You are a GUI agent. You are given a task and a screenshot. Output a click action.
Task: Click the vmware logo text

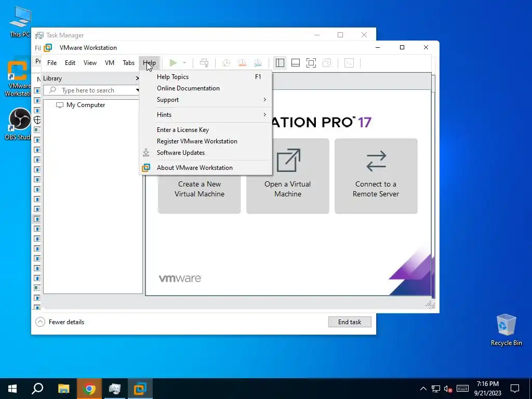(x=180, y=278)
